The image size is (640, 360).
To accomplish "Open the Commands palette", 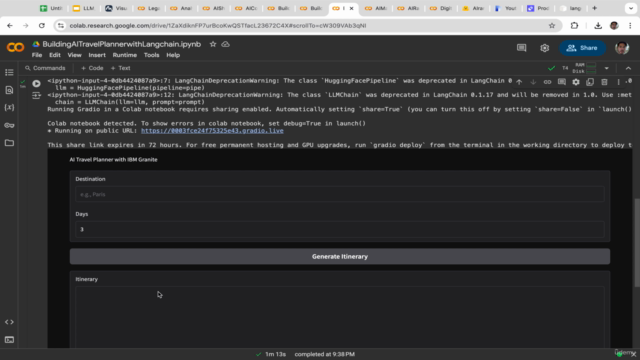I will 45,68.
